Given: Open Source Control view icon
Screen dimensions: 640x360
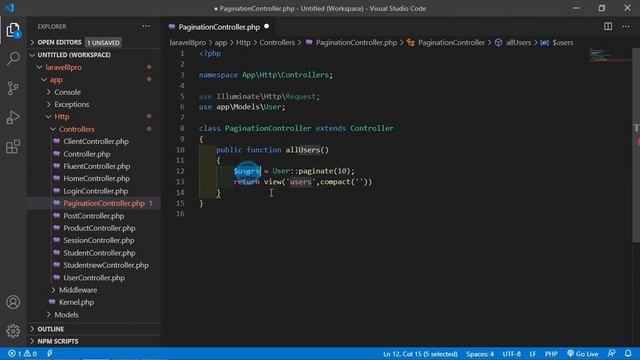Looking at the screenshot, I should pyautogui.click(x=13, y=88).
